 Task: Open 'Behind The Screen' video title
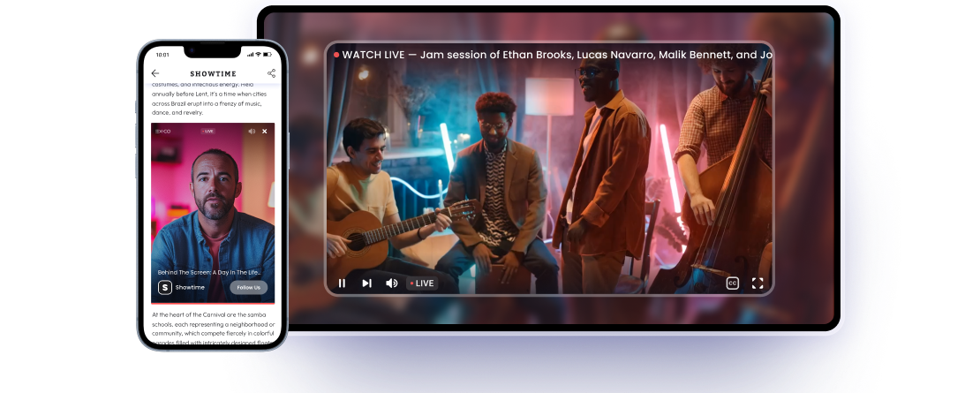coord(208,272)
